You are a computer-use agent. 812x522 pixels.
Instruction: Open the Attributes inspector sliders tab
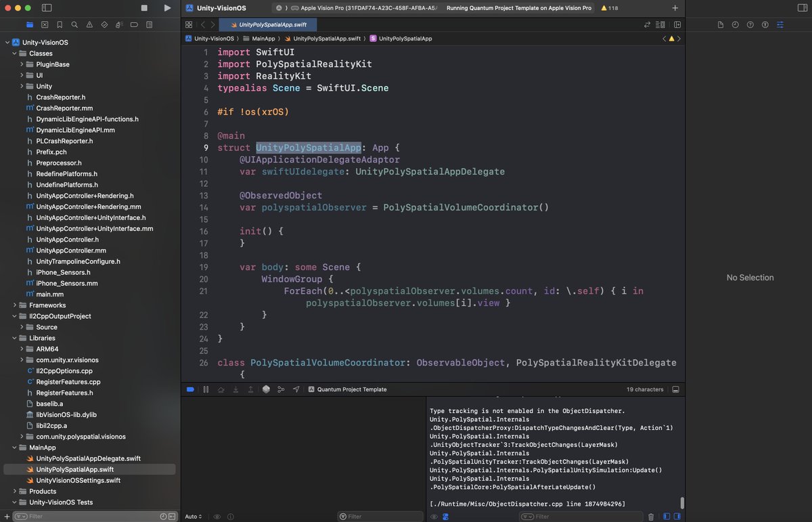(780, 24)
